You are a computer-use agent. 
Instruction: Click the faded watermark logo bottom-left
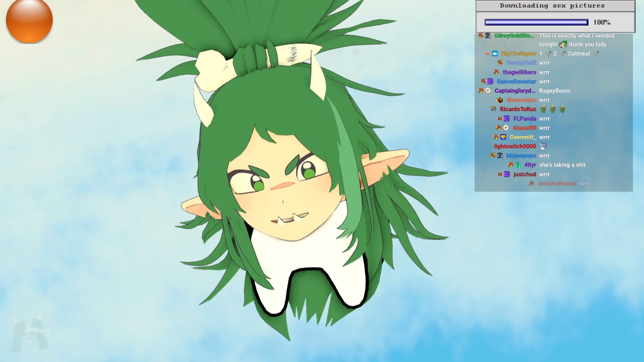[30, 333]
